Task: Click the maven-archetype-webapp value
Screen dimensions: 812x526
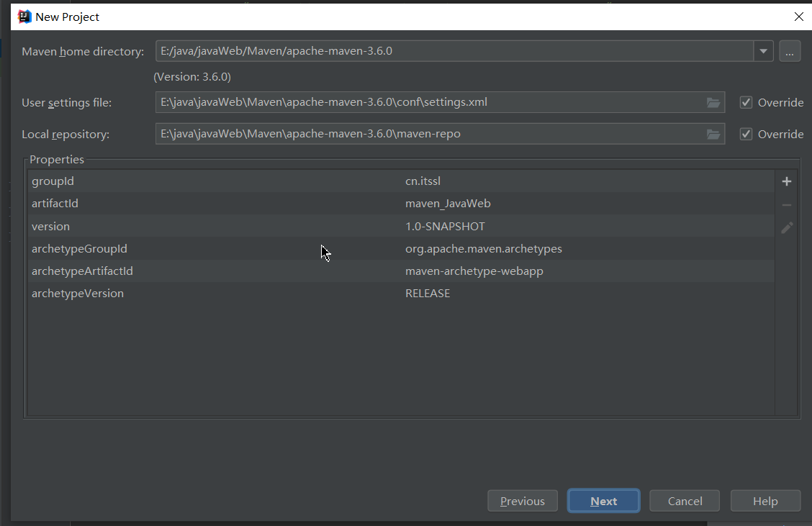Action: 474,271
